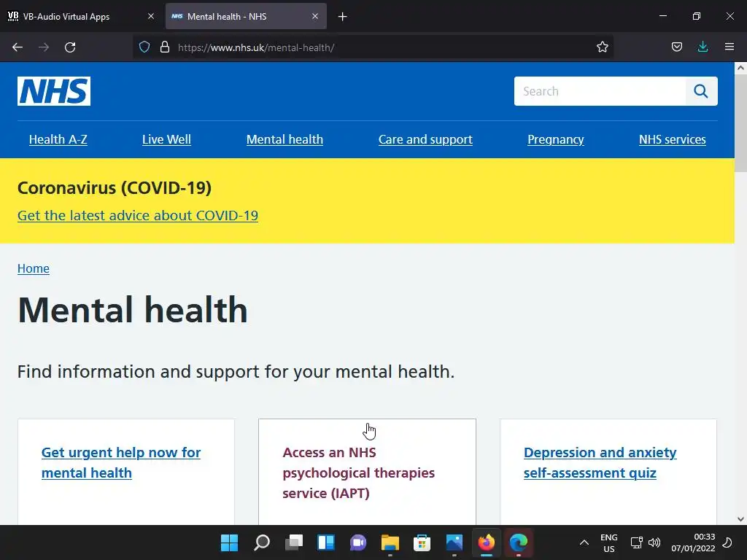Close the Mental health - NHS tab
747x560 pixels.
[x=315, y=16]
